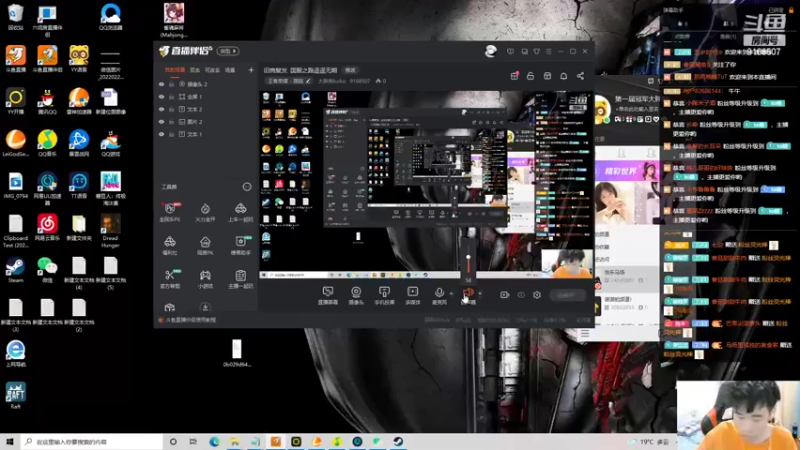Viewport: 800px width, 450px height.
Task: Click the unlock padlock icon in toolbar
Action: pyautogui.click(x=531, y=76)
